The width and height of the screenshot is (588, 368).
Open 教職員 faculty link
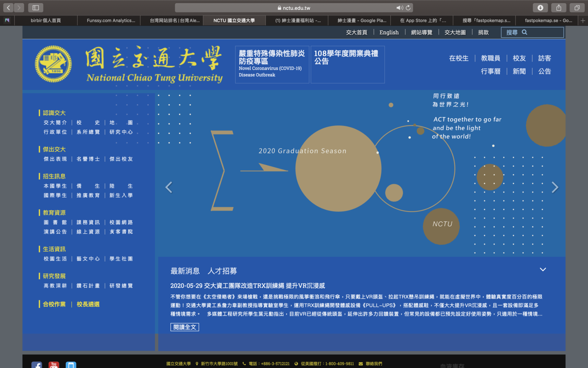pos(490,58)
